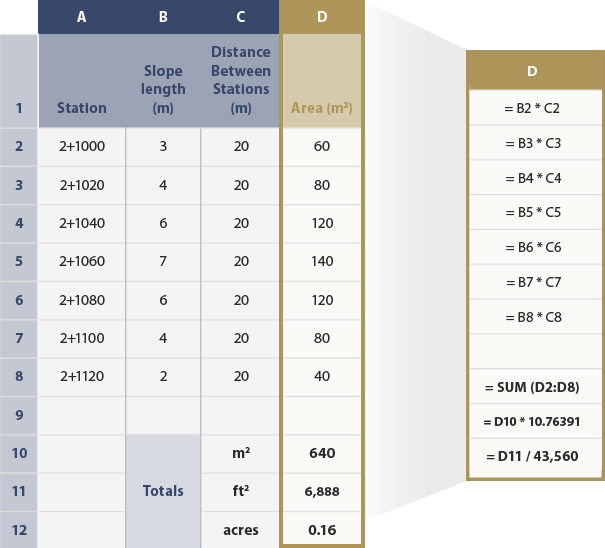The height and width of the screenshot is (548, 605).
Task: Select row number 12 header
Action: (x=19, y=530)
